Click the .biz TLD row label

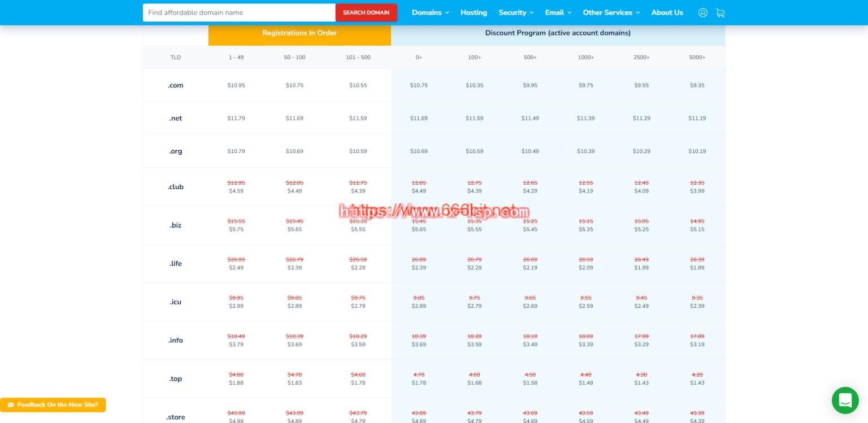click(x=176, y=225)
